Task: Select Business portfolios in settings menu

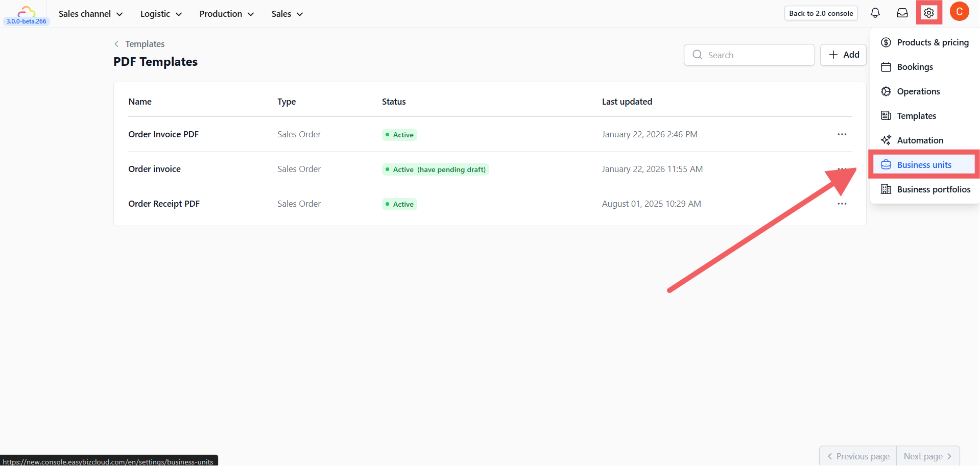Action: (924, 189)
